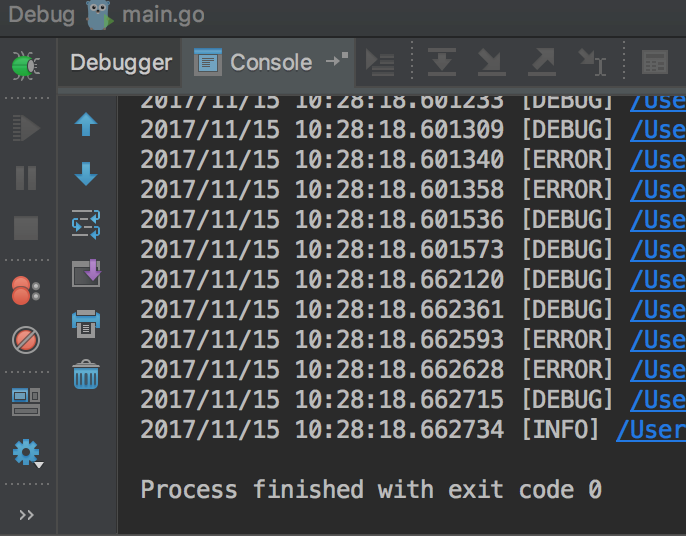Viewport: 686px width, 536px height.
Task: Click the Restore Layout icon
Action: pyautogui.click(x=25, y=402)
